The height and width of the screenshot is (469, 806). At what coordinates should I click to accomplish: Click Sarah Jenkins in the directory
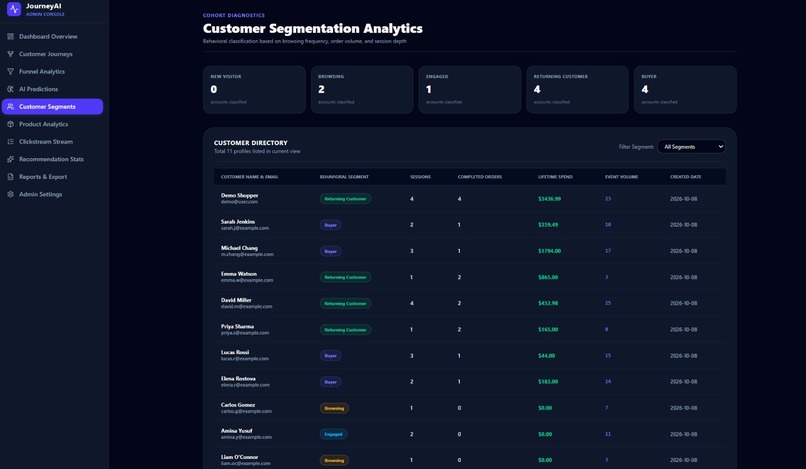tap(238, 222)
